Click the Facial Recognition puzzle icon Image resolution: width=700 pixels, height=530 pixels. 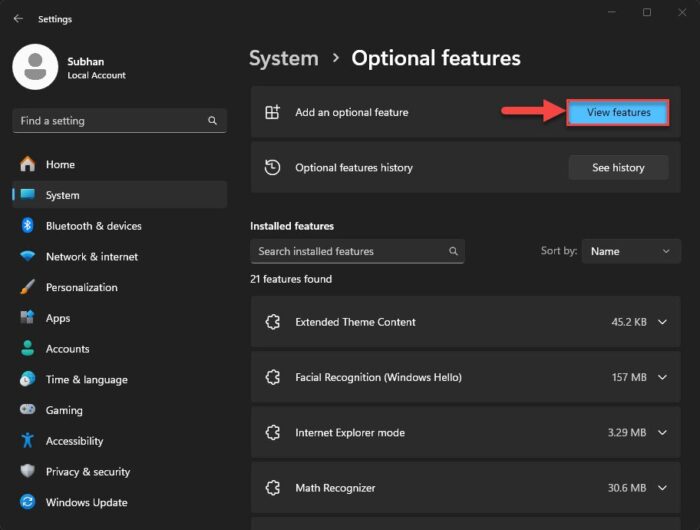(272, 377)
